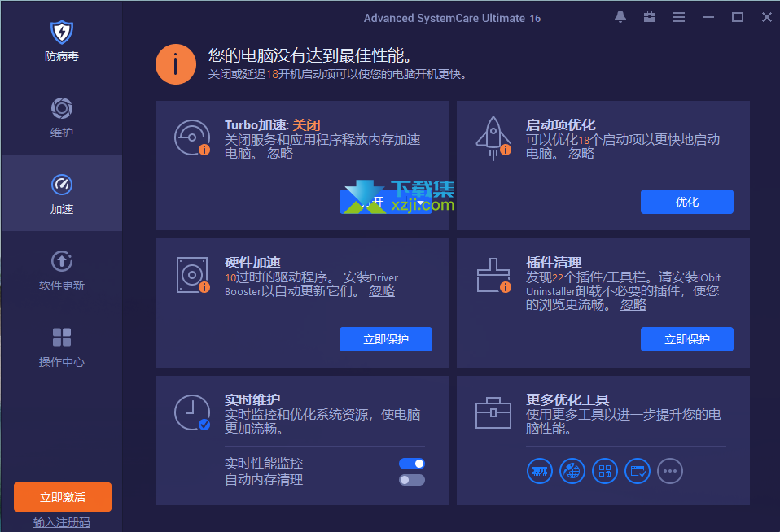Image resolution: width=780 pixels, height=532 pixels.
Task: Click the 实时性能监控 label
Action: (x=264, y=464)
